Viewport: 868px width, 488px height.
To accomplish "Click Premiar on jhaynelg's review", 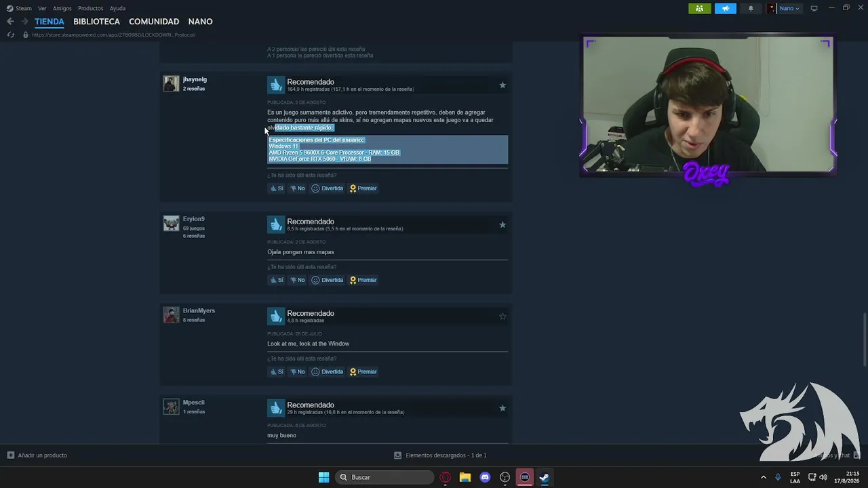I will point(363,188).
